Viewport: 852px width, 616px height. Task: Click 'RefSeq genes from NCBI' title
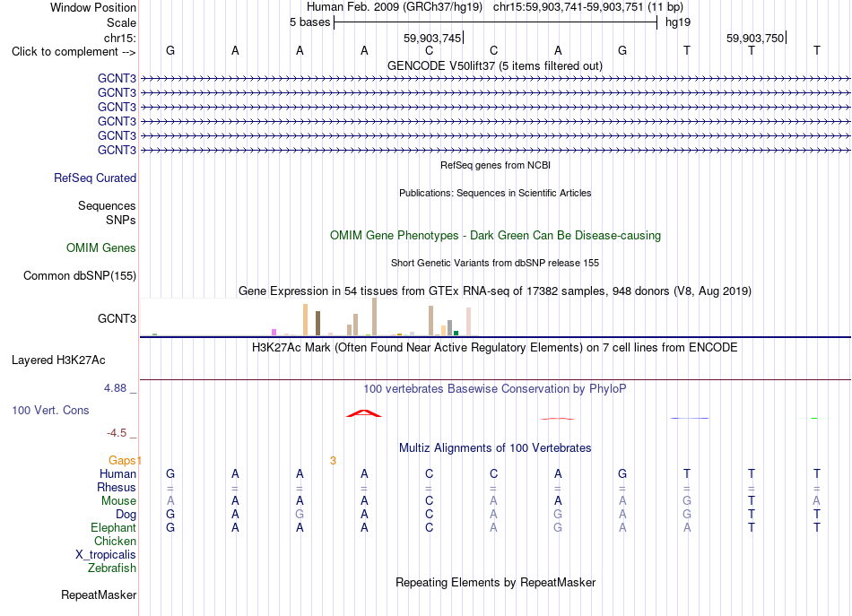pos(496,165)
